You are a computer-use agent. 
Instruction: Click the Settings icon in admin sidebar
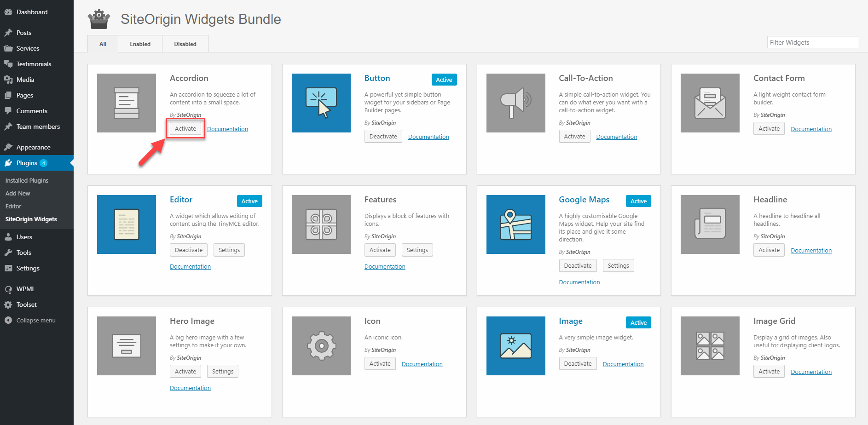(8, 268)
